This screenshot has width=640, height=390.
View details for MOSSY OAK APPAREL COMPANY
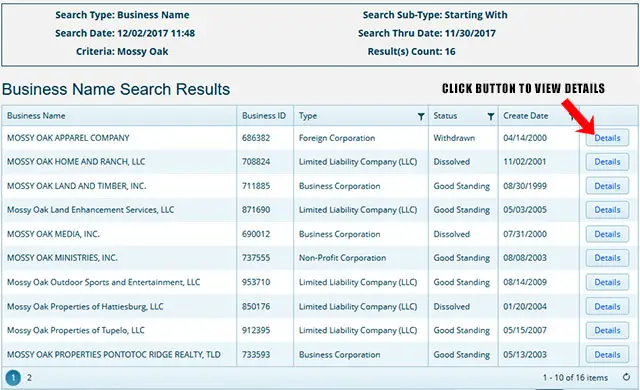point(607,138)
